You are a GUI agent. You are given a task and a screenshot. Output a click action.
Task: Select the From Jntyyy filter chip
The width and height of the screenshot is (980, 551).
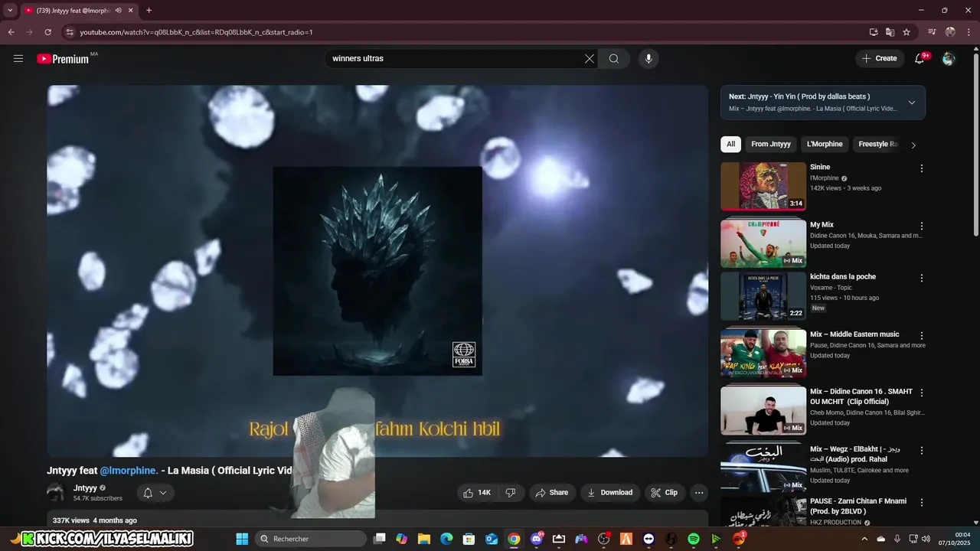[x=771, y=144]
